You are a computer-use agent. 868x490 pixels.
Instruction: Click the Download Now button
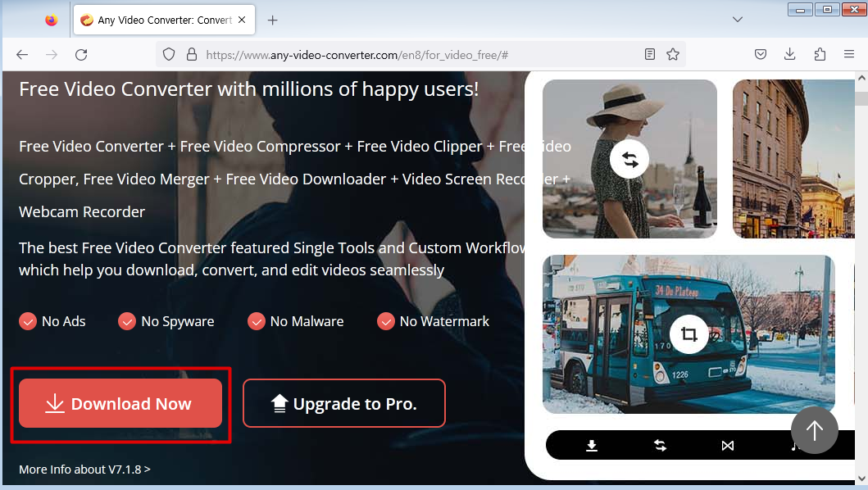pos(120,404)
